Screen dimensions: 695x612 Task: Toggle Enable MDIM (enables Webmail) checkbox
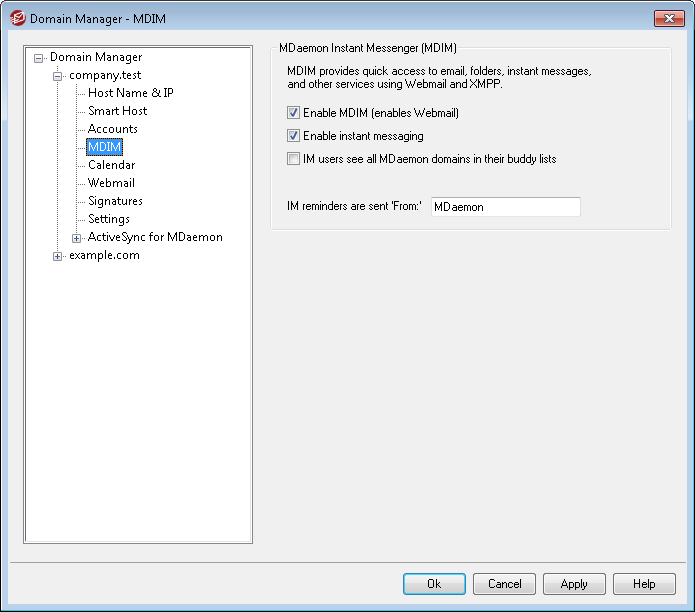(293, 113)
